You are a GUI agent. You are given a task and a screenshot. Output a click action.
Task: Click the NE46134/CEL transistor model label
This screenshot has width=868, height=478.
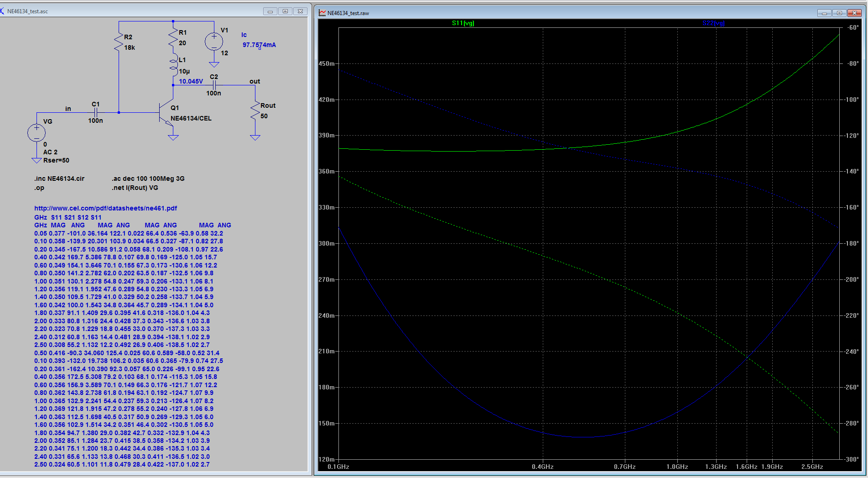coord(191,118)
